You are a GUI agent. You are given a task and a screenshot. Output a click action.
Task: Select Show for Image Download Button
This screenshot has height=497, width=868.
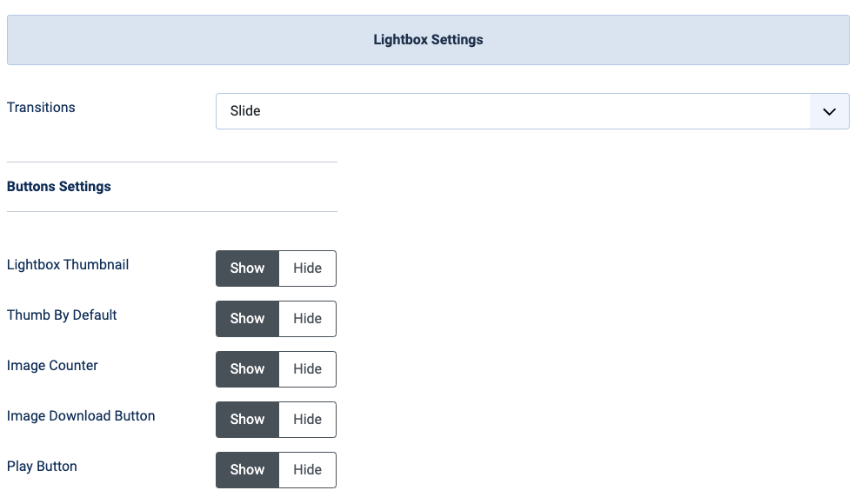pyautogui.click(x=248, y=420)
